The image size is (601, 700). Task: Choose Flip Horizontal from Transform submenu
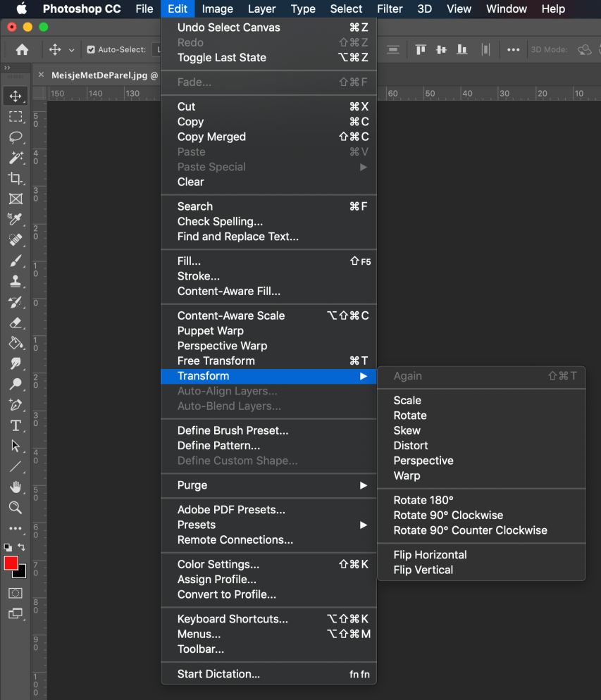[x=430, y=555]
